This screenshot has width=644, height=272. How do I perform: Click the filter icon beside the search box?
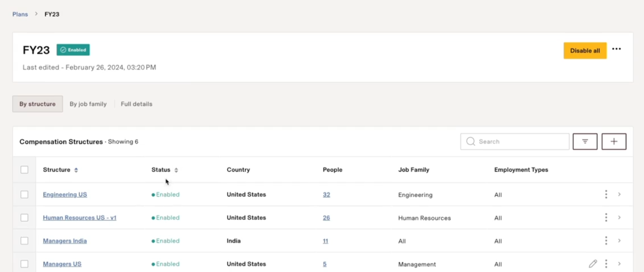585,142
